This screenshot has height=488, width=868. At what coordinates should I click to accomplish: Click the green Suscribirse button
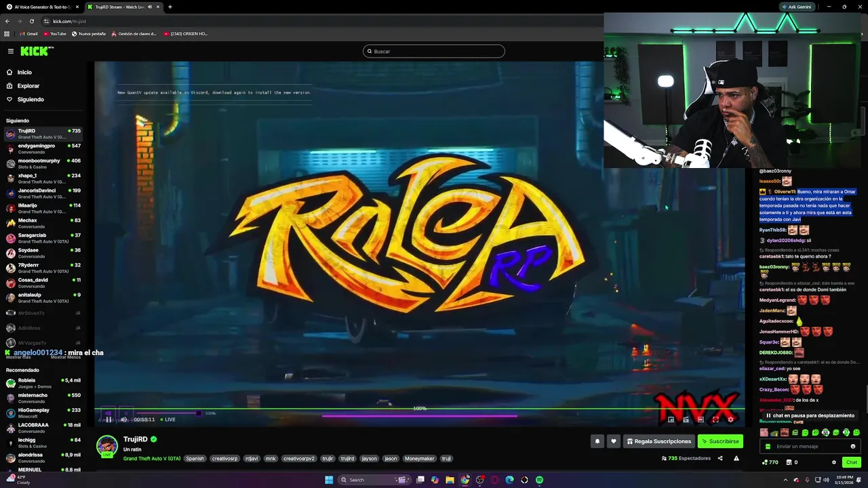click(720, 441)
